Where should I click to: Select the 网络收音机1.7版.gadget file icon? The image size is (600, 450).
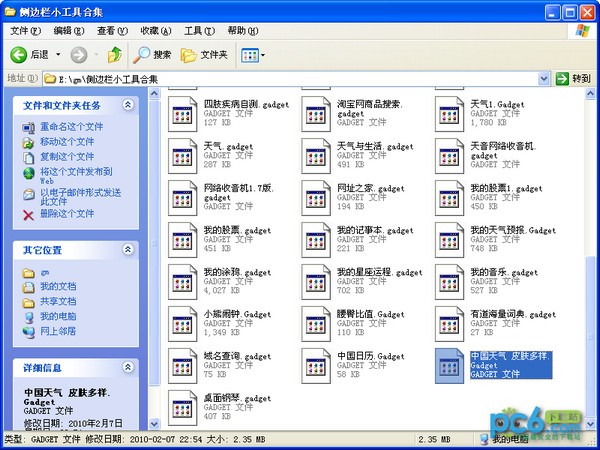(183, 198)
